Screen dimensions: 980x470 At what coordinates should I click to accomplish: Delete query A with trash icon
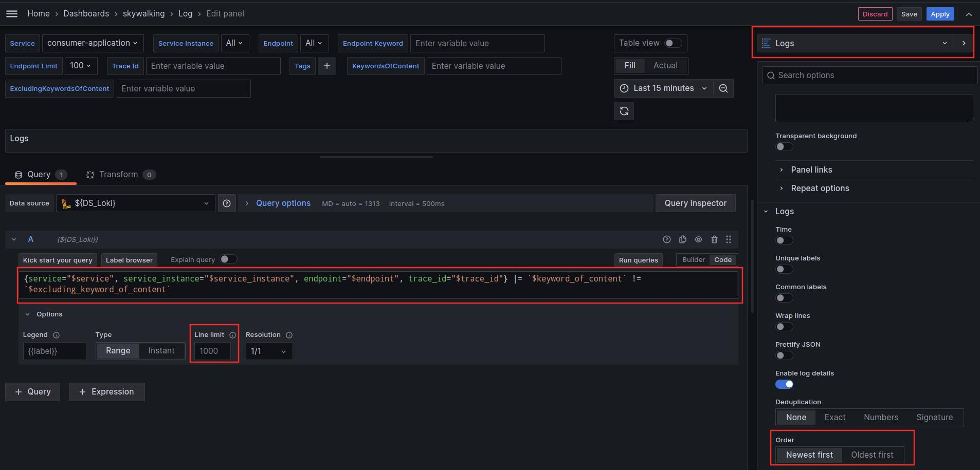714,239
